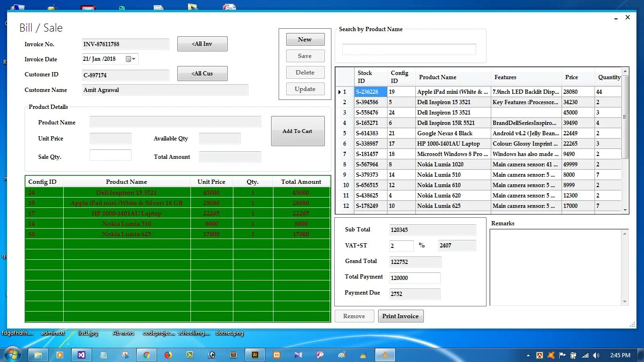Select Dell Inspiron 15R 5521 row
Image resolution: width=644 pixels, height=362 pixels.
tap(478, 123)
